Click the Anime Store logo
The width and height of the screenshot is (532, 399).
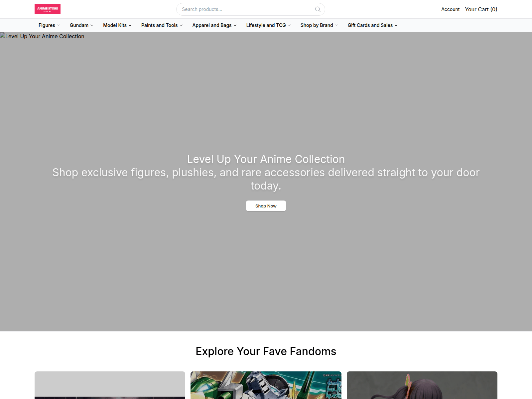[x=48, y=9]
